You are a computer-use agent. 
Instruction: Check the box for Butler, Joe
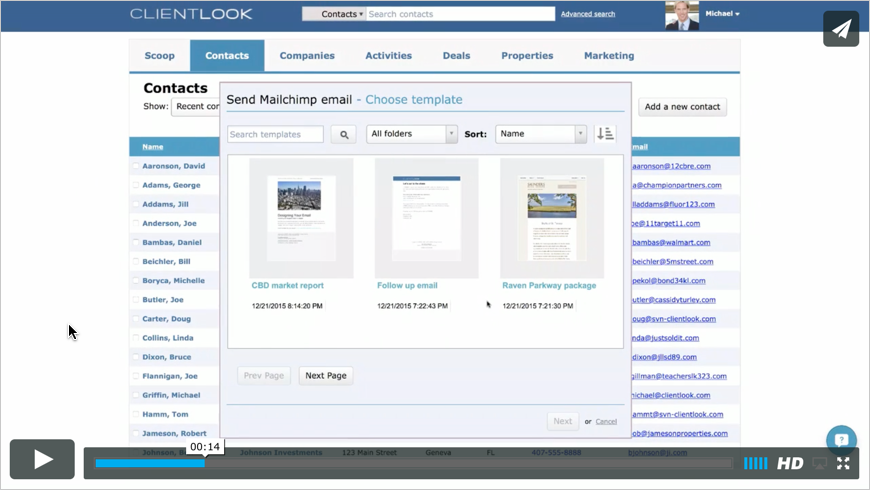pyautogui.click(x=135, y=300)
